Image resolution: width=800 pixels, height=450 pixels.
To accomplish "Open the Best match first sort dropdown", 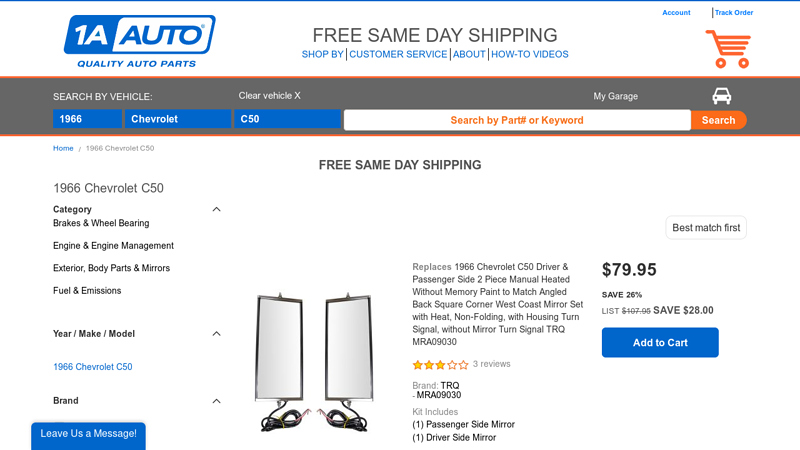I will coord(706,228).
